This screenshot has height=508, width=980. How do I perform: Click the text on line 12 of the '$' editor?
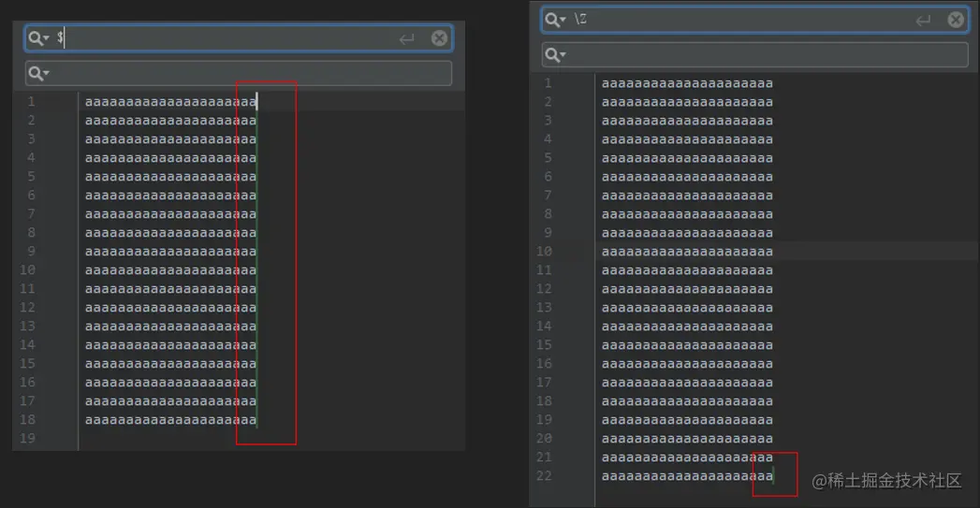pos(170,308)
